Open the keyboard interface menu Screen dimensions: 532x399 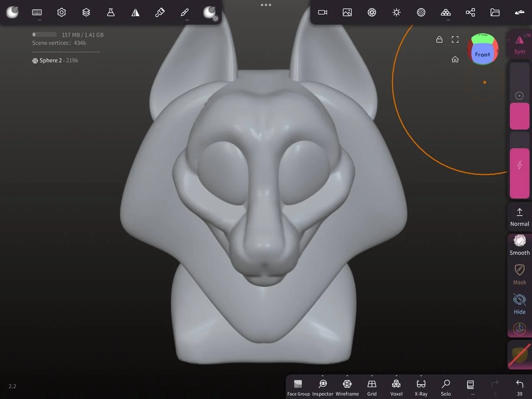point(37,12)
